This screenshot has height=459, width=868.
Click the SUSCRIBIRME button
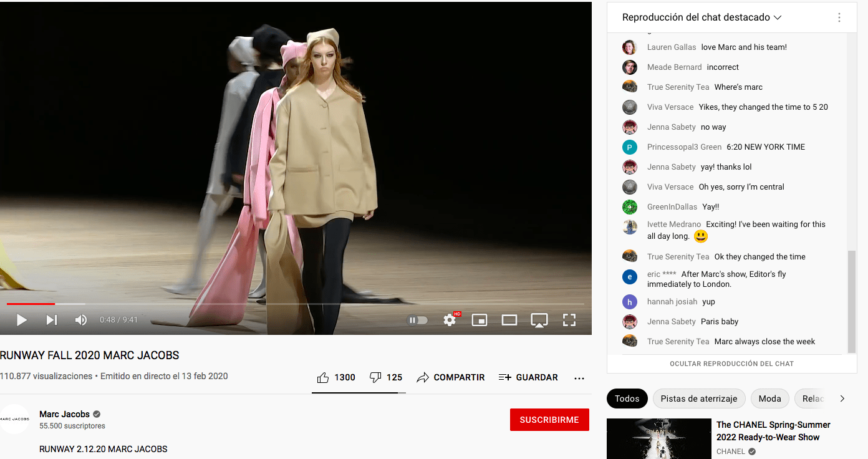pos(549,419)
